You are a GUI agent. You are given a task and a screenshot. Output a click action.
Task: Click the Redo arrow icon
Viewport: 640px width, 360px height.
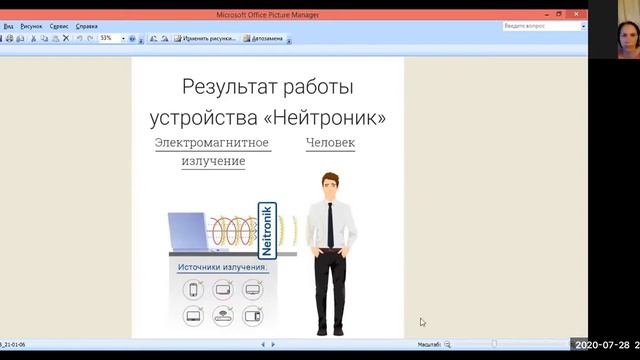pyautogui.click(x=90, y=38)
